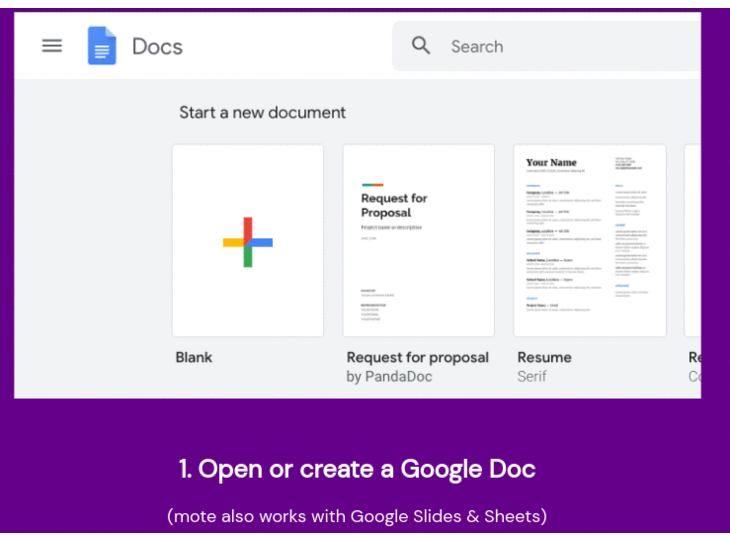Click the Google Slides & Sheets note text
This screenshot has width=730, height=541.
pos(357,516)
